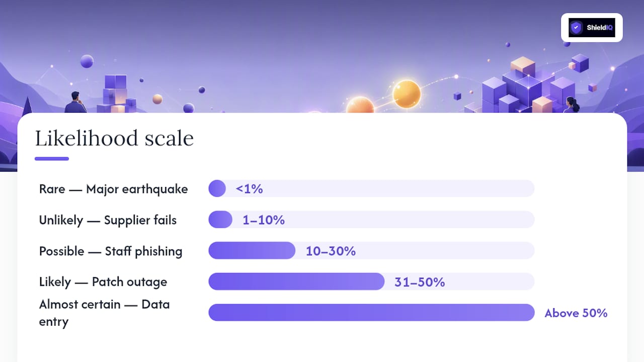Click the ShieldIQ shield logo icon
The width and height of the screenshot is (644, 362).
(x=577, y=28)
